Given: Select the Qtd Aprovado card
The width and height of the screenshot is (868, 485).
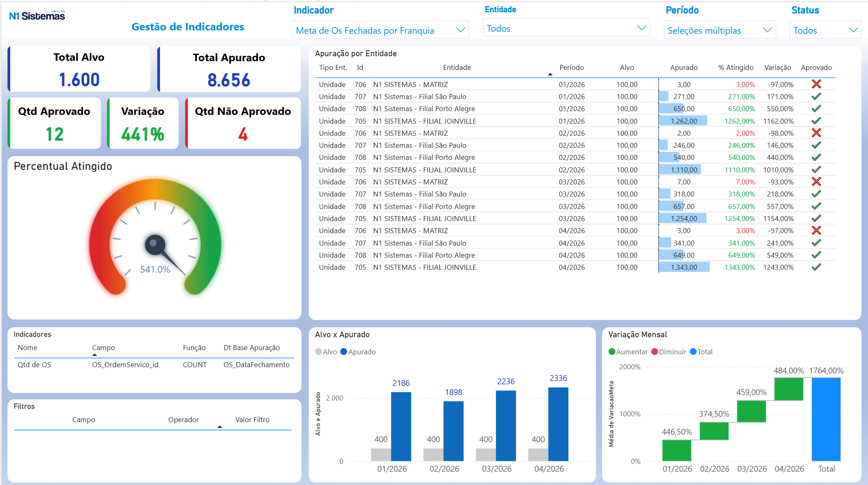Looking at the screenshot, I should 54,123.
